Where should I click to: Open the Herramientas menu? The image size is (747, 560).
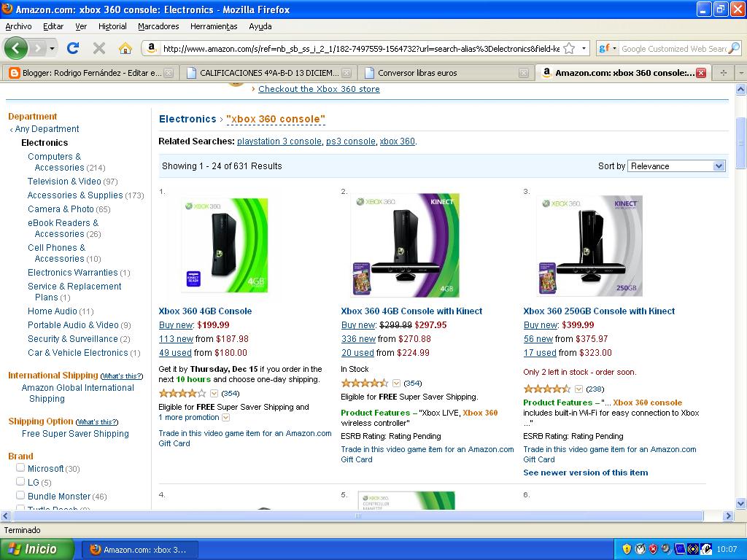pos(214,26)
